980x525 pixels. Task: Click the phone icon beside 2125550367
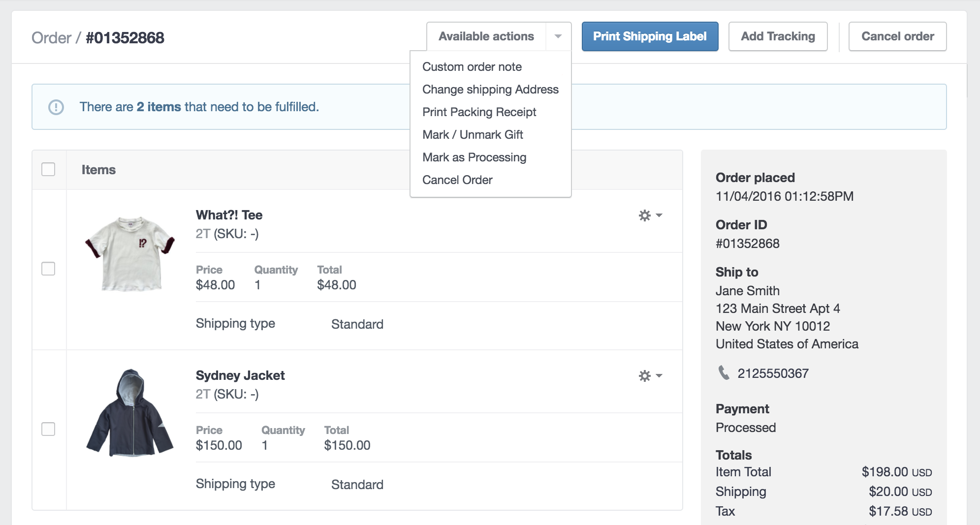[x=724, y=373]
